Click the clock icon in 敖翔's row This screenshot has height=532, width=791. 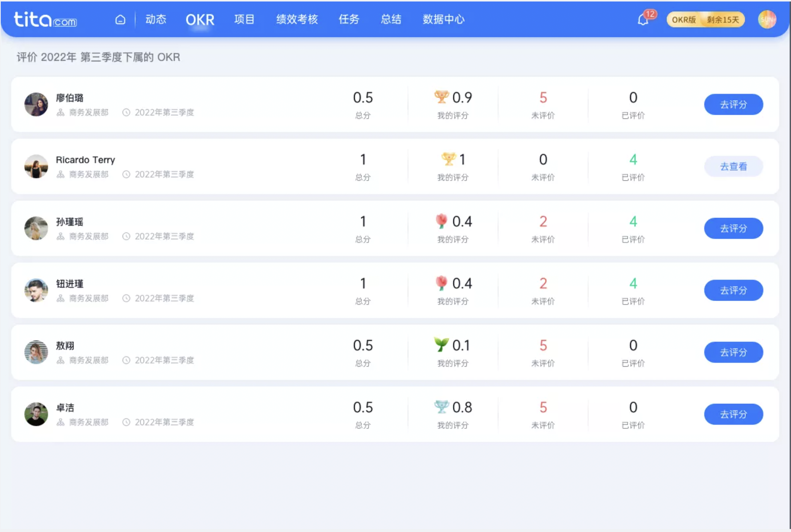[x=126, y=360]
